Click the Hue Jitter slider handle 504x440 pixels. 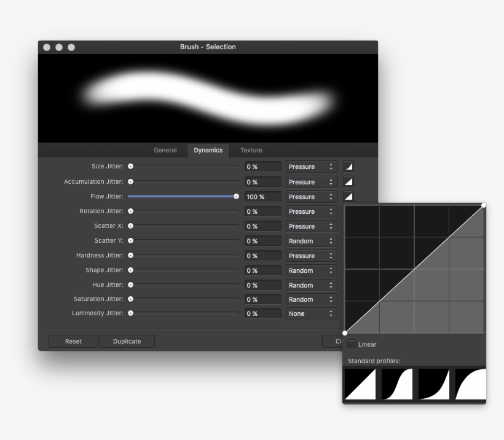(130, 285)
